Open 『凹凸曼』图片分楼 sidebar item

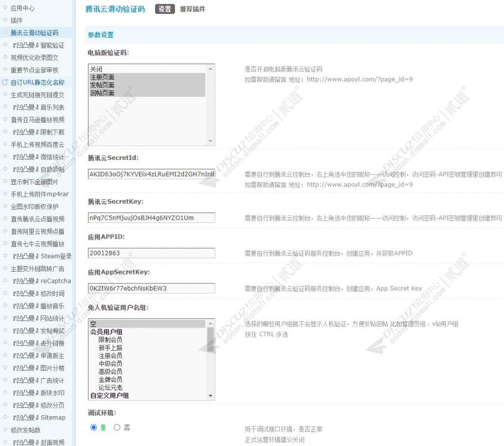pyautogui.click(x=38, y=368)
